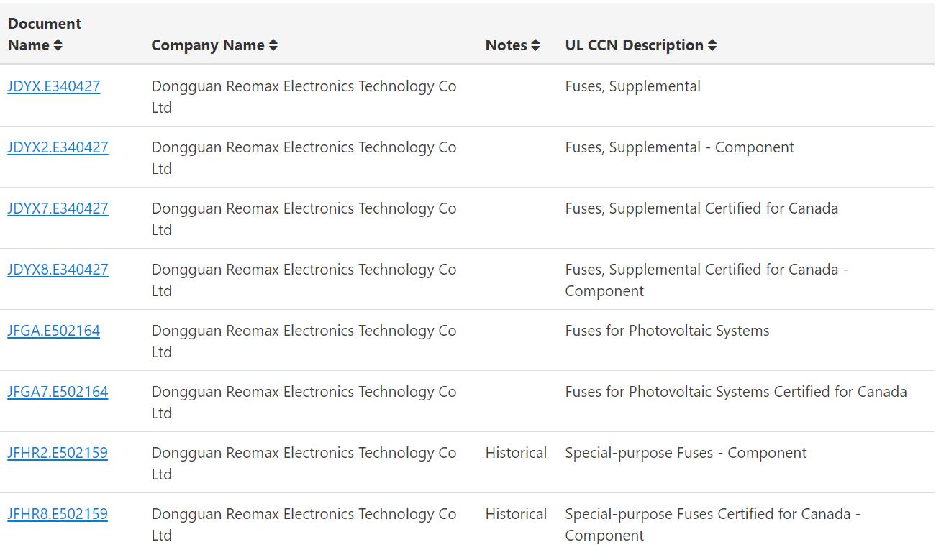Open document JDYX.E340427
Screen dimensions: 936x560
(x=54, y=86)
